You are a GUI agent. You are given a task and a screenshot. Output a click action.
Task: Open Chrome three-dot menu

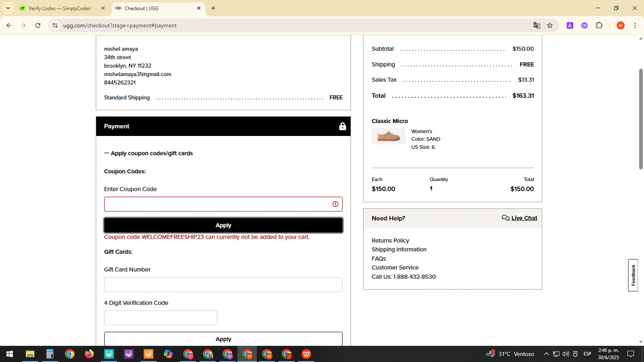[x=635, y=26]
